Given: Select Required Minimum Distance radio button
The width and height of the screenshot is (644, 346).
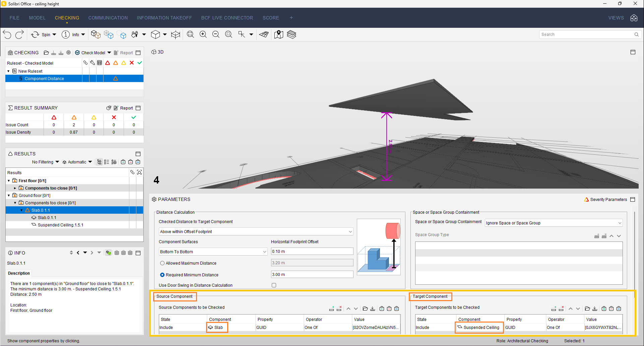Looking at the screenshot, I should point(162,275).
